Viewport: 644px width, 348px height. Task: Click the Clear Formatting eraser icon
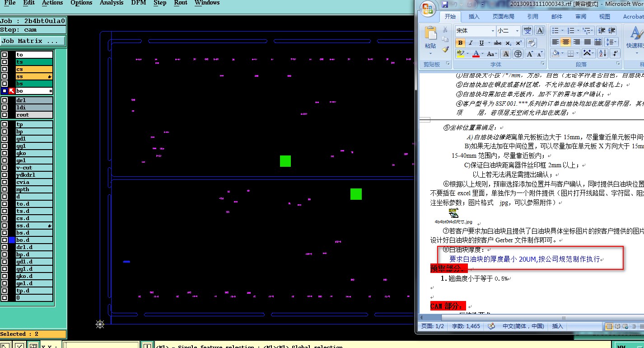tap(531, 43)
